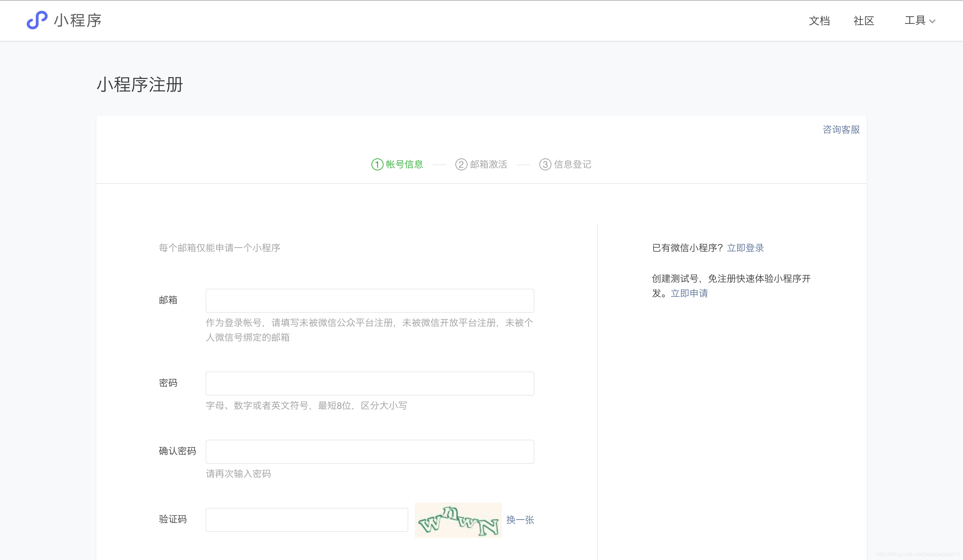Focus the 邮箱 email input field

coord(369,301)
